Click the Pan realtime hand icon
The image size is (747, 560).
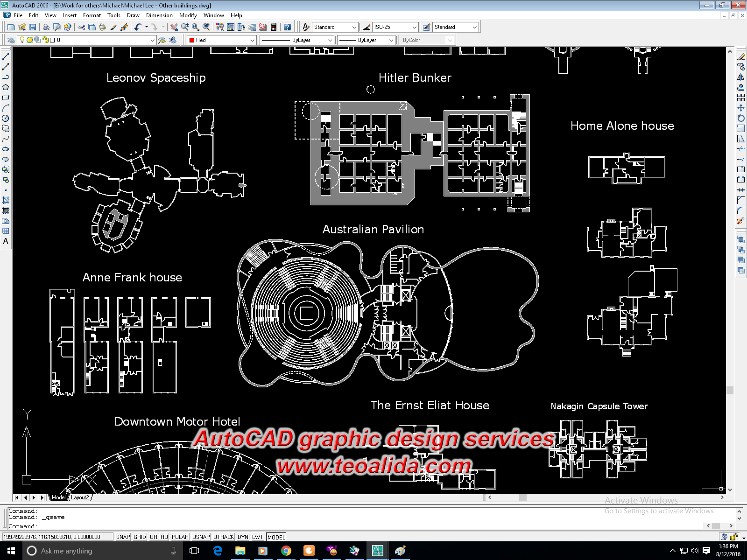[x=174, y=27]
